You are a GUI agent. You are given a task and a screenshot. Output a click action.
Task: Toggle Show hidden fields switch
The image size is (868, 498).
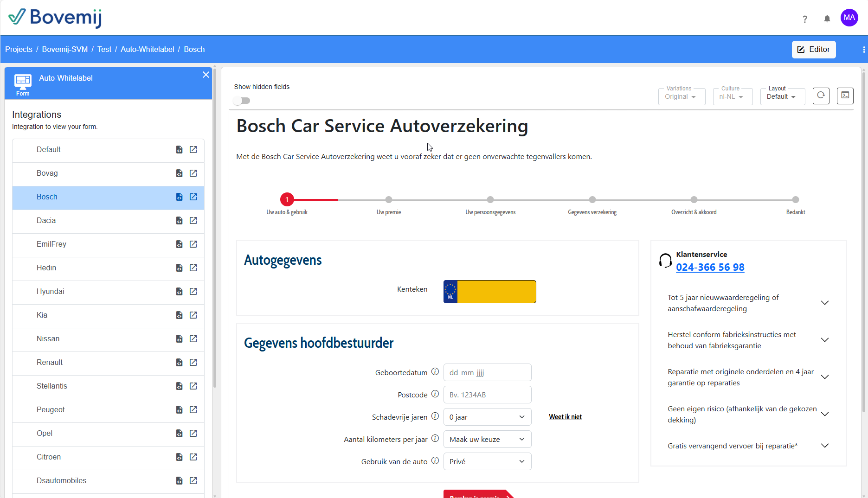(242, 101)
